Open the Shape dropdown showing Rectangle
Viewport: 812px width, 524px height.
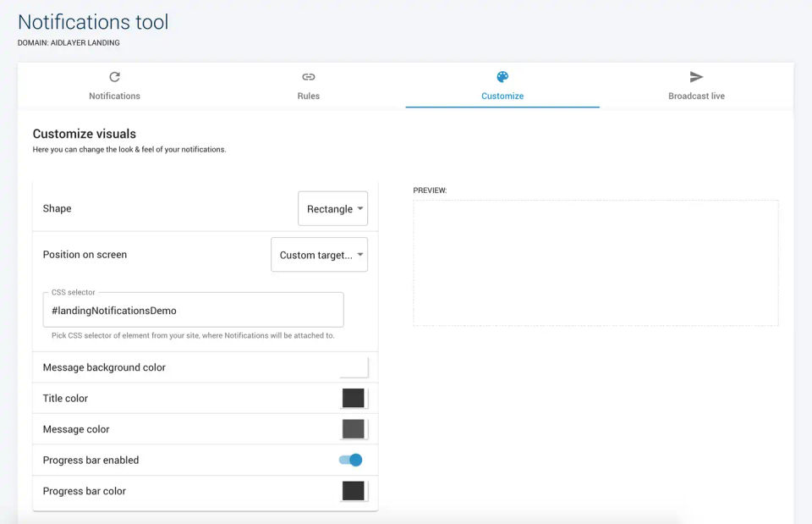[x=332, y=208]
